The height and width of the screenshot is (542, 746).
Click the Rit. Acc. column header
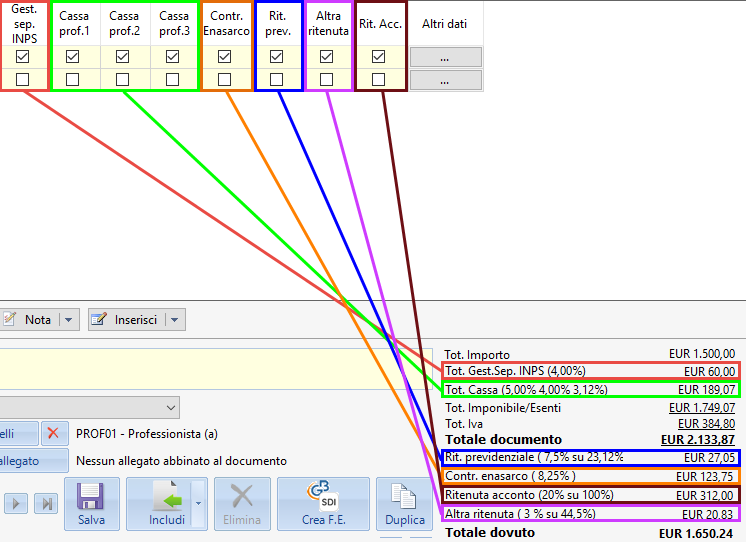(381, 24)
